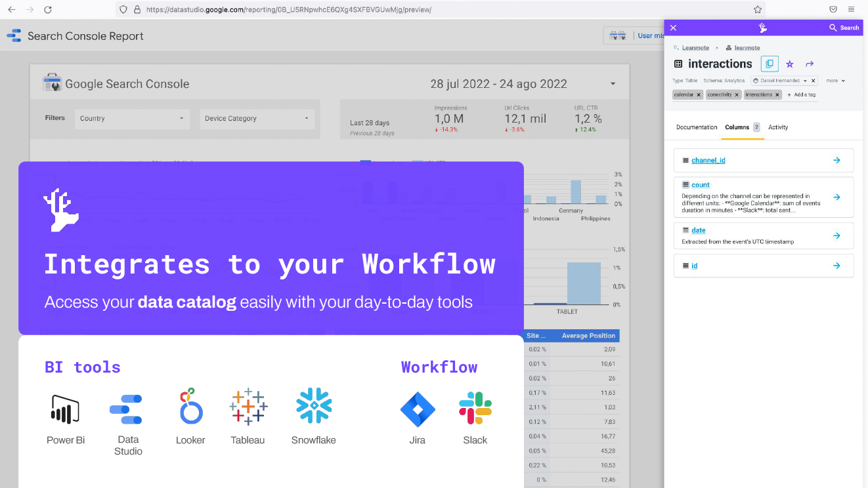Screen dimensions: 868x488
Task: Open the Country filter dropdown
Action: click(x=132, y=119)
